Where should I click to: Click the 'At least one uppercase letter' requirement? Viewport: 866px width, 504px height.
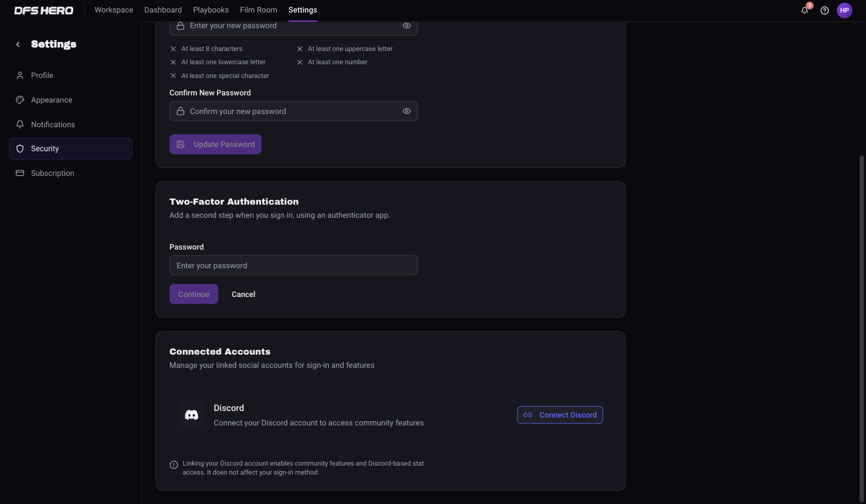tap(350, 49)
